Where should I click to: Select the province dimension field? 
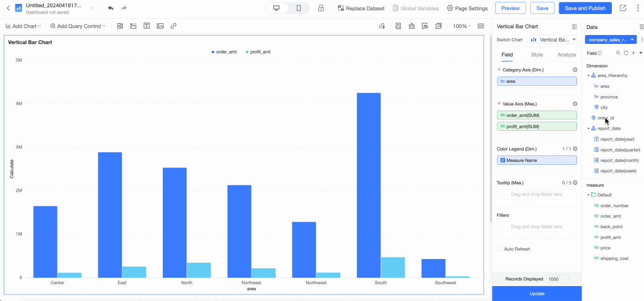(x=609, y=97)
